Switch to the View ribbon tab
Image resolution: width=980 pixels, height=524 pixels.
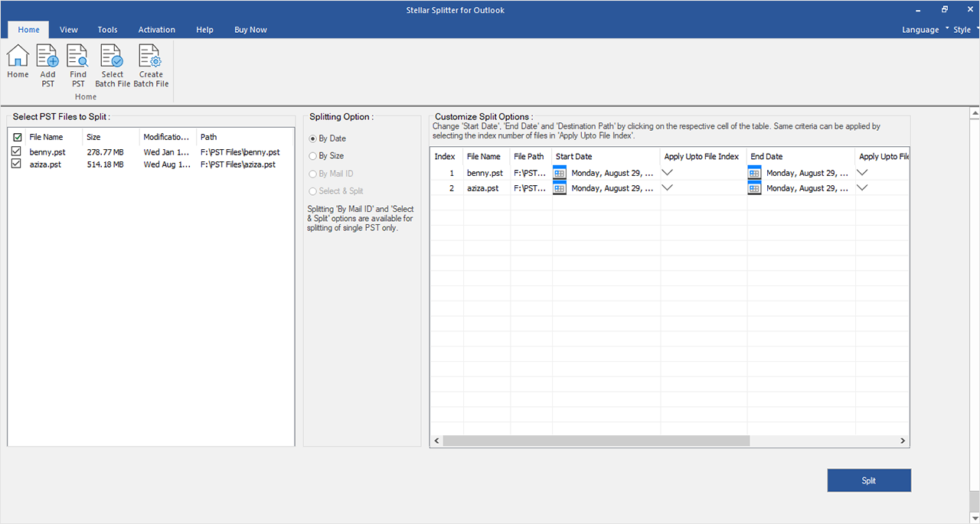coord(69,30)
